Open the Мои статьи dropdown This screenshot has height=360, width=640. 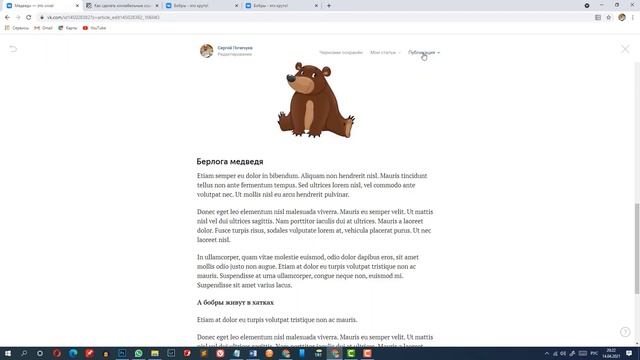click(385, 53)
